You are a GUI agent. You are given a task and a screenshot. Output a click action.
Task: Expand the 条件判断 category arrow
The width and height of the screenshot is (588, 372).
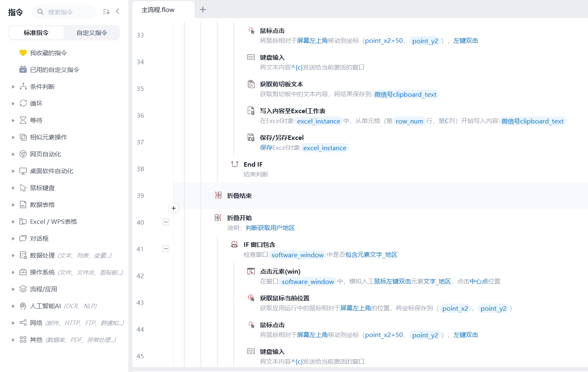point(13,87)
